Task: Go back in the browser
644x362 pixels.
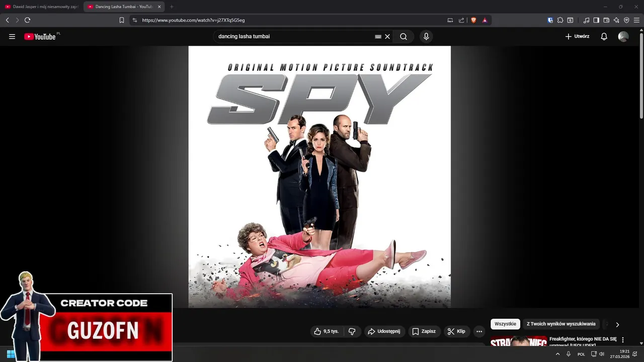Action: pos(7,20)
